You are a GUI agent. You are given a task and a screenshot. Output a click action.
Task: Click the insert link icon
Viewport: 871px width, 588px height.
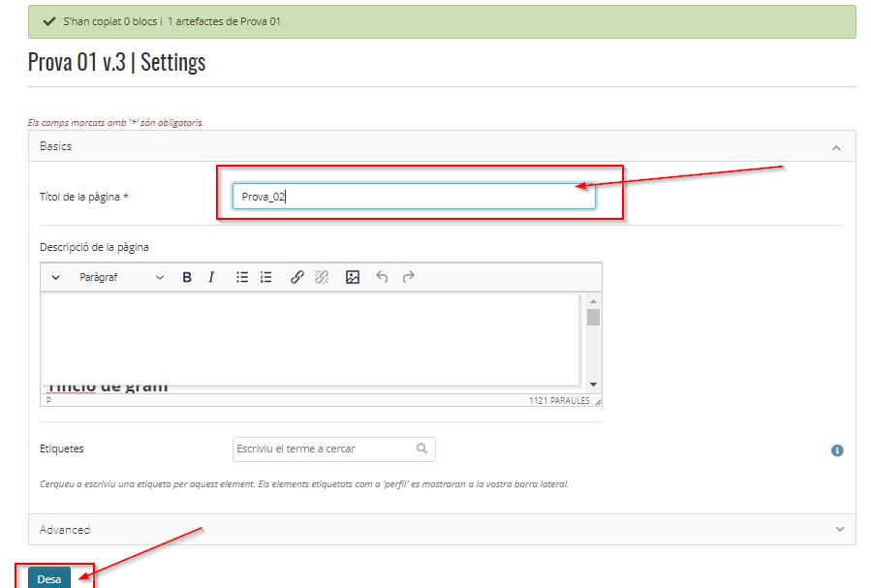click(297, 277)
